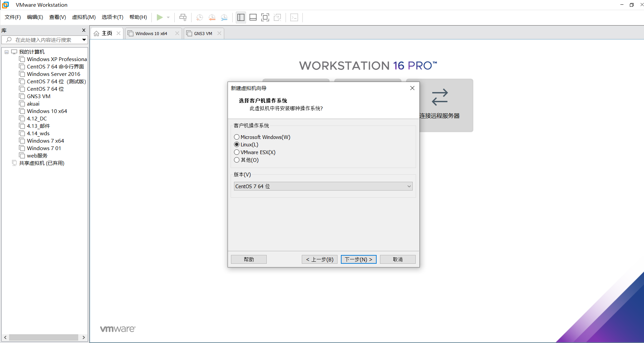Select Windows Server 2016 in library
This screenshot has width=644, height=343.
[50, 74]
